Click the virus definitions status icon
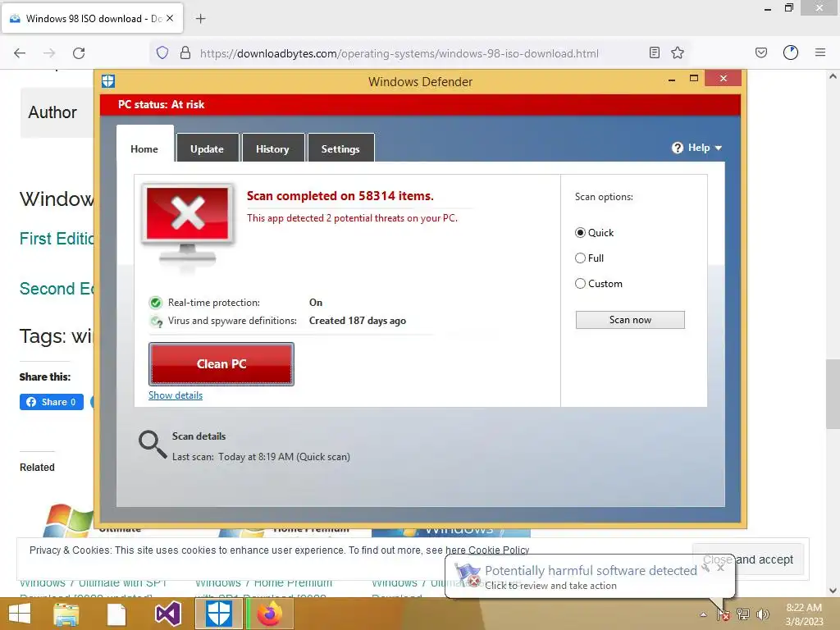This screenshot has width=840, height=630. (156, 321)
